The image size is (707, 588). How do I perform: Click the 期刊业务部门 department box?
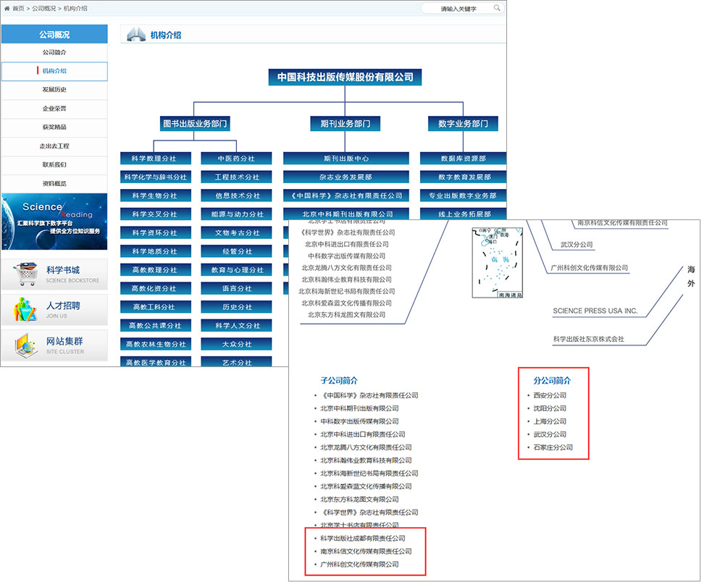(x=345, y=123)
